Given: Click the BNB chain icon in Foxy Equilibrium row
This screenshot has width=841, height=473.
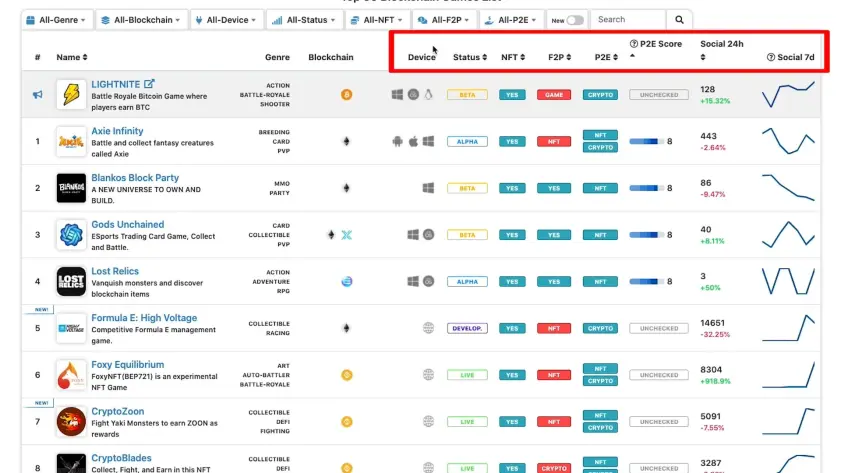Looking at the screenshot, I should point(347,375).
